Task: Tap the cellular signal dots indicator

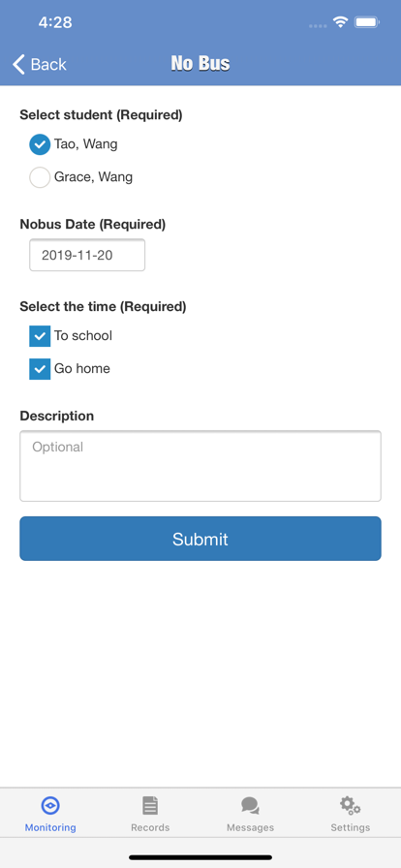Action: click(x=318, y=25)
